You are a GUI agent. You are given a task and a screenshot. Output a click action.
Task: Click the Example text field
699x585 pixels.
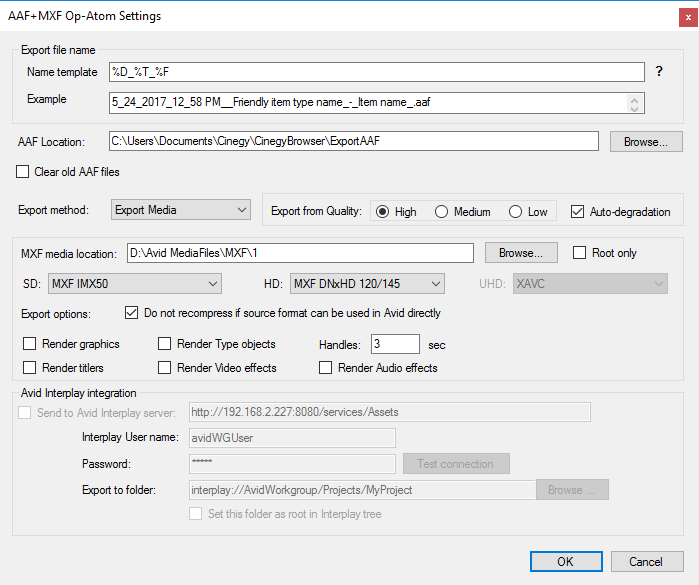(x=377, y=103)
